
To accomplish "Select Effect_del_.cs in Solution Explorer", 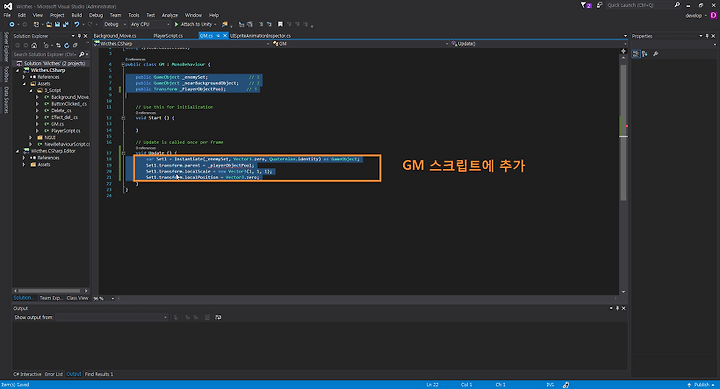I will [64, 117].
